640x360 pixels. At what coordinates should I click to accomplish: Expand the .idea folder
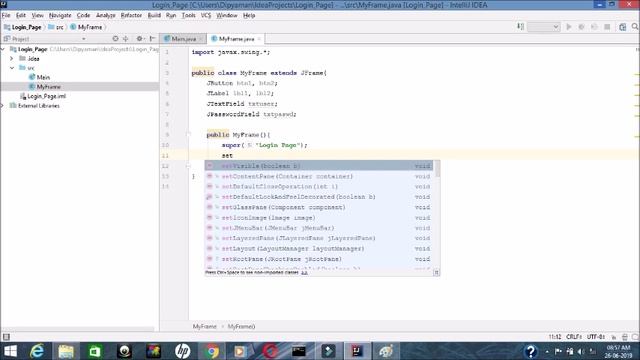tap(11, 59)
